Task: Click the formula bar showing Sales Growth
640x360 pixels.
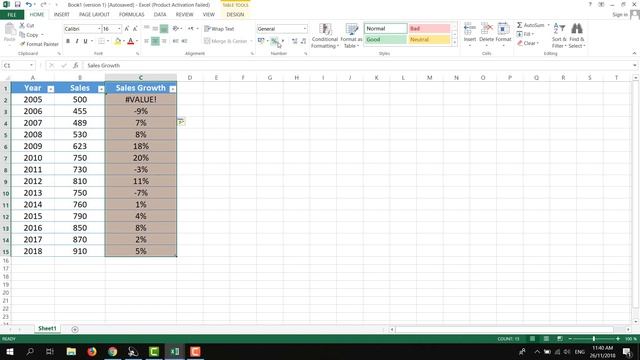Action: point(358,65)
